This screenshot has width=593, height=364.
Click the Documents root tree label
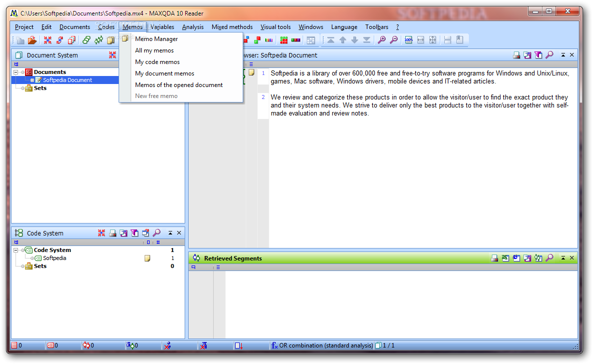[x=50, y=72]
